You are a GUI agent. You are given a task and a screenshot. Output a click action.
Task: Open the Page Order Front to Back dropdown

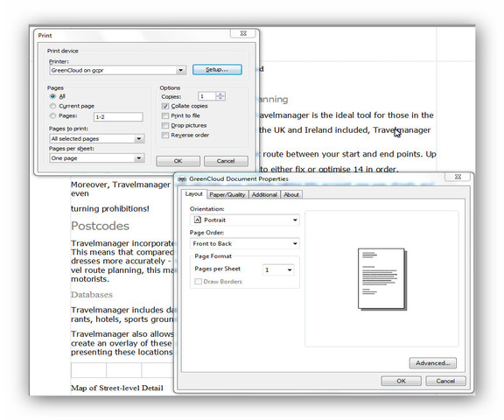(x=245, y=243)
